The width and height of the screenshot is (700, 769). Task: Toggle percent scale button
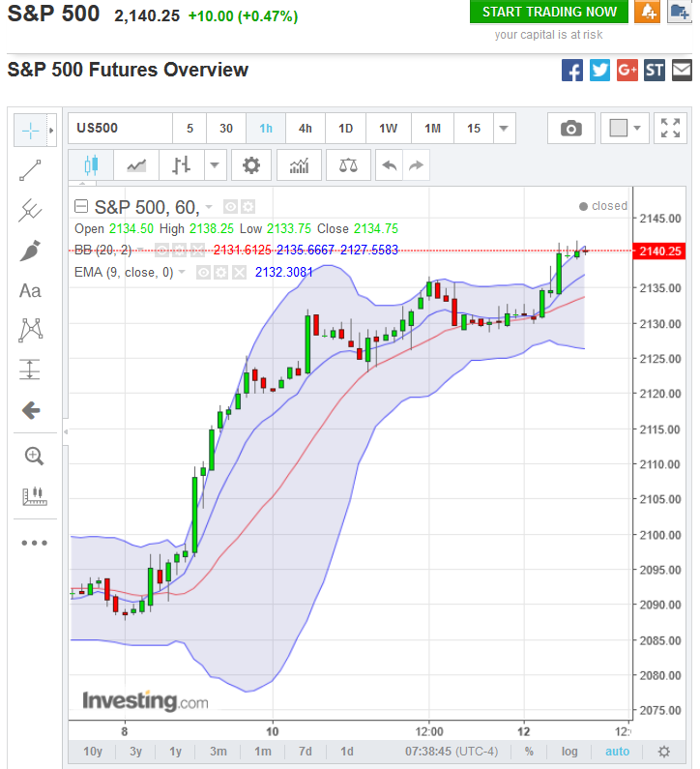529,752
